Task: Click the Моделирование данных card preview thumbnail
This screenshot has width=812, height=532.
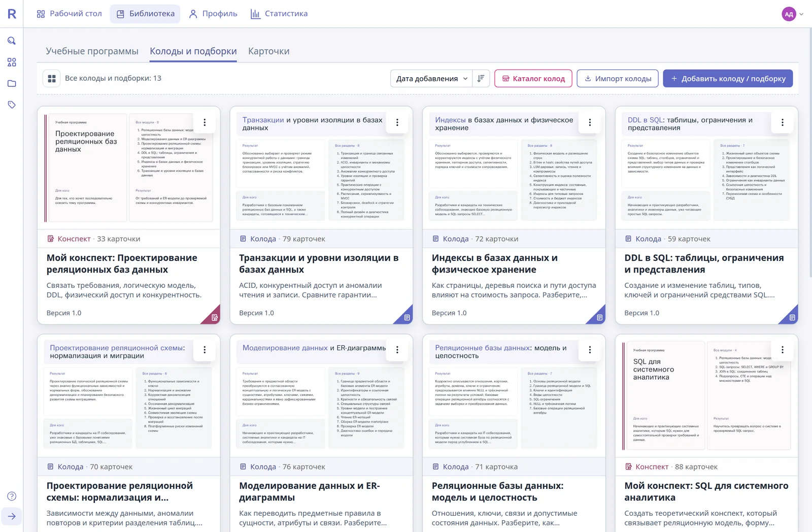Action: coord(321,395)
